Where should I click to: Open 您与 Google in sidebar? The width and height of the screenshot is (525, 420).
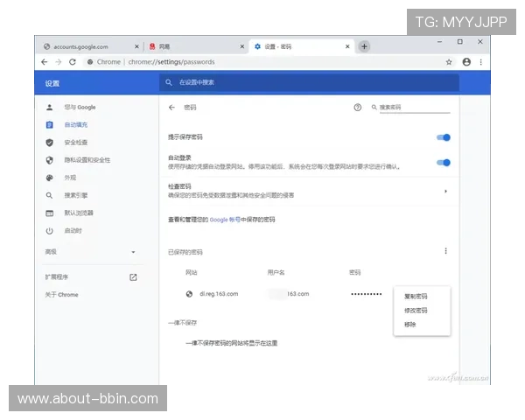click(x=80, y=107)
